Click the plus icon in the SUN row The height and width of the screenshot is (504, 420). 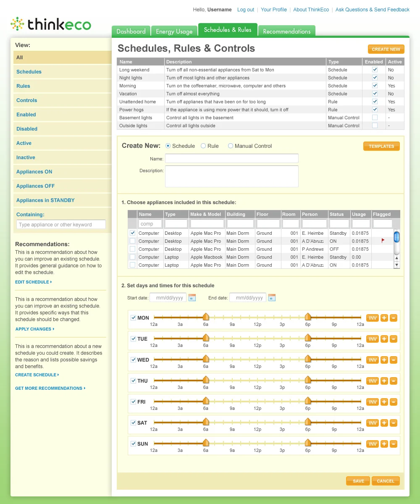point(384,444)
